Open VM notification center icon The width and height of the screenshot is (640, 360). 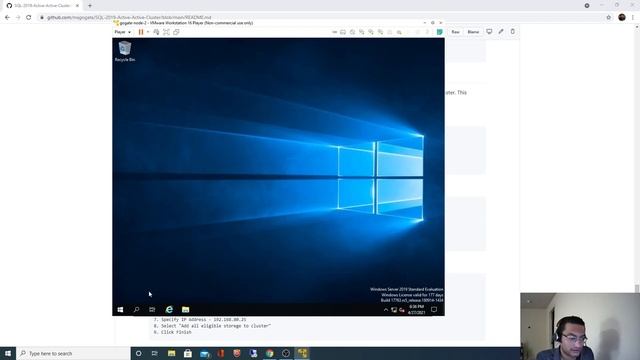click(434, 310)
